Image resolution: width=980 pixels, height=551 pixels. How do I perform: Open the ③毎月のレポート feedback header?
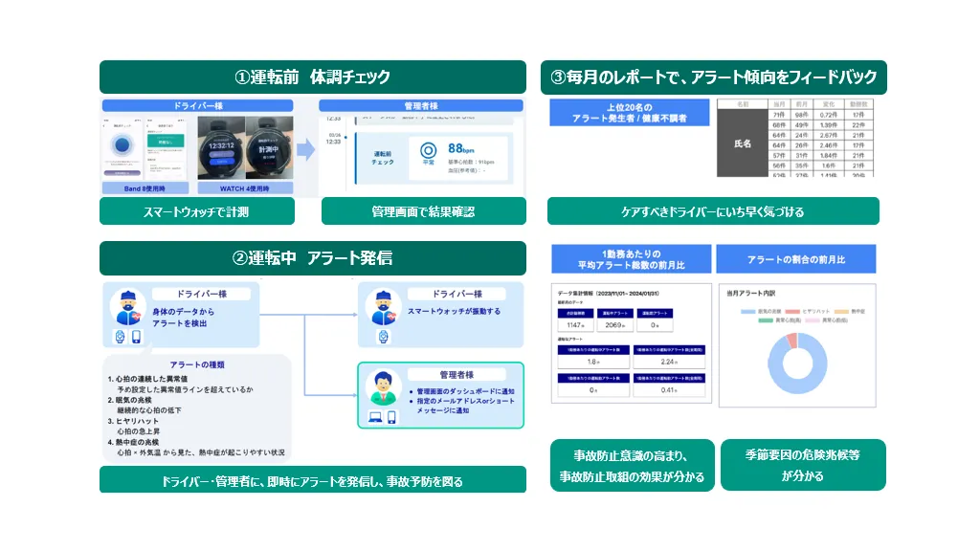click(713, 77)
